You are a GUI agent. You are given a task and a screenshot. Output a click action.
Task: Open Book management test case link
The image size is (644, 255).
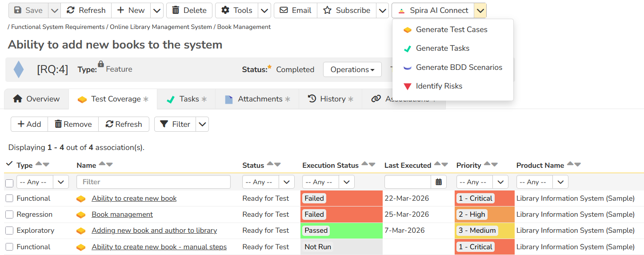pyautogui.click(x=122, y=215)
